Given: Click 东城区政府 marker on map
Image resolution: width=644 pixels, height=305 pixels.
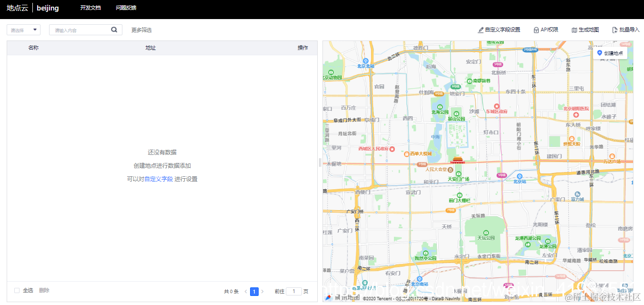Looking at the screenshot, I should pyautogui.click(x=496, y=106).
